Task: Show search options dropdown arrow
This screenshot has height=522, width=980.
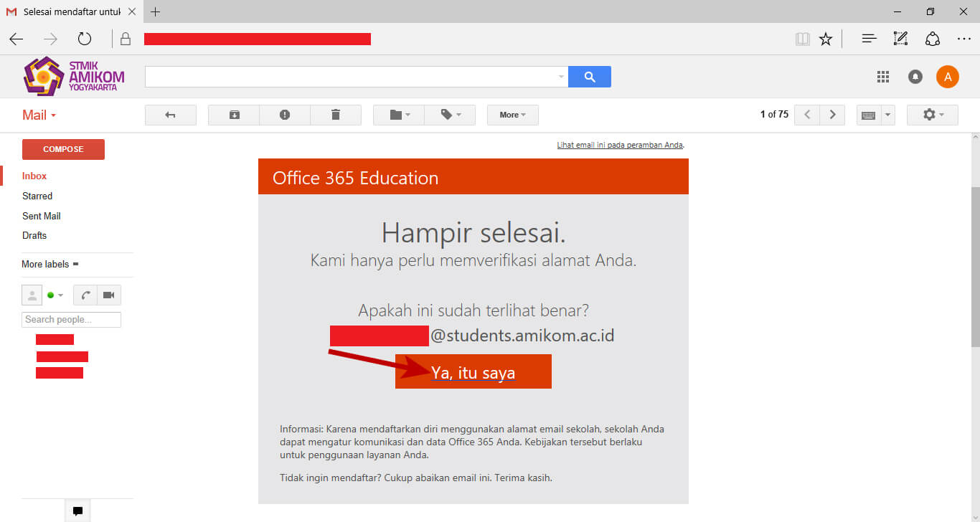Action: pos(561,77)
